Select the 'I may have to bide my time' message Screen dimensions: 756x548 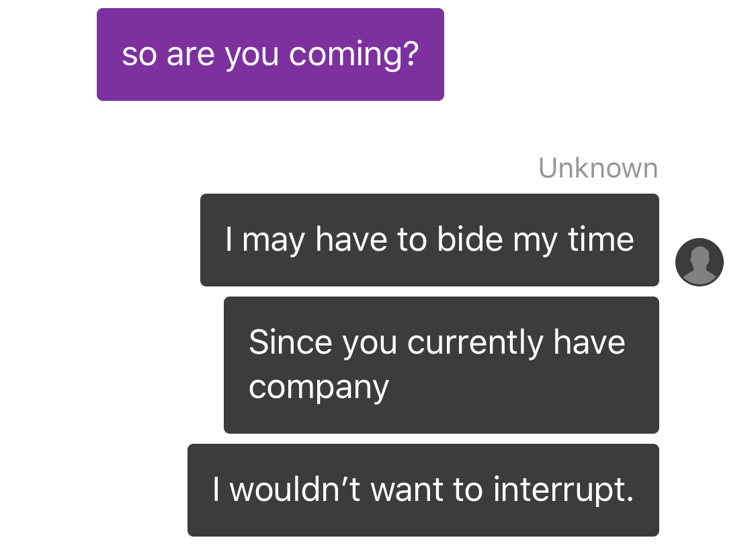tap(429, 240)
